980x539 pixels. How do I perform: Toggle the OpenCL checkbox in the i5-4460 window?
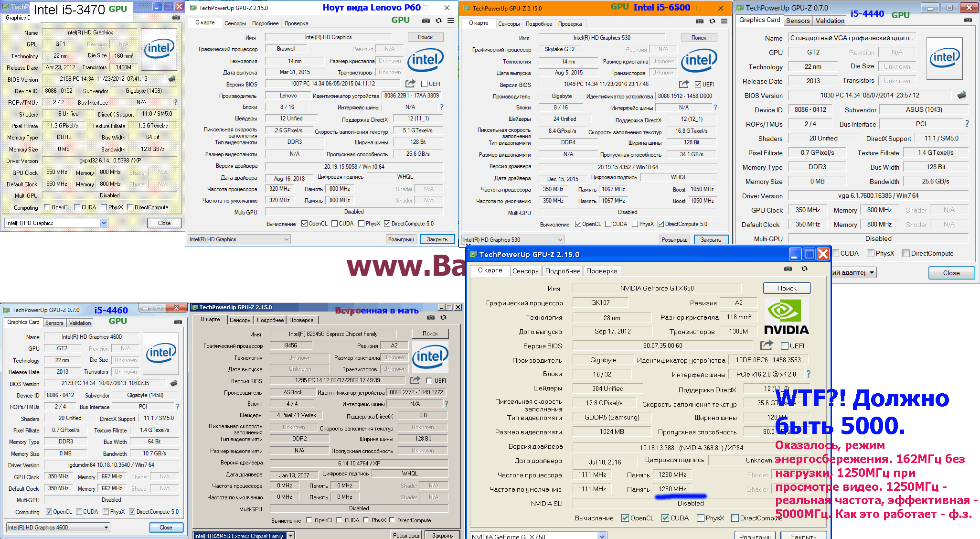(x=49, y=512)
